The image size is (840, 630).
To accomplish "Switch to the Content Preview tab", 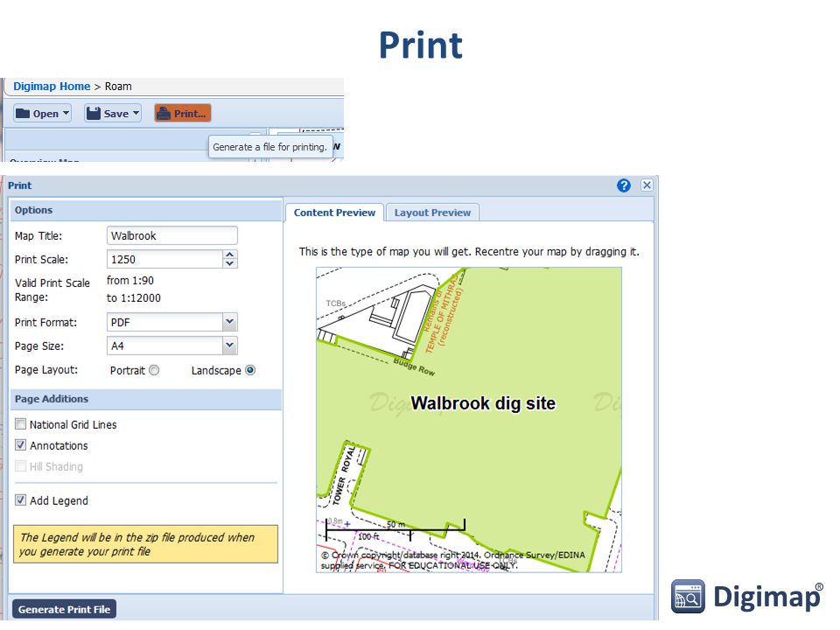I will click(x=334, y=213).
